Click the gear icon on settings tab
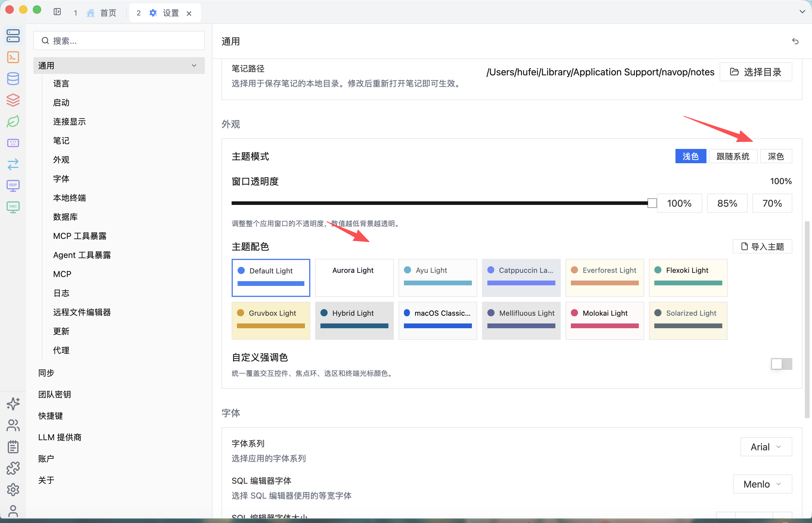Screen dimensions: 812x523 click(153, 13)
